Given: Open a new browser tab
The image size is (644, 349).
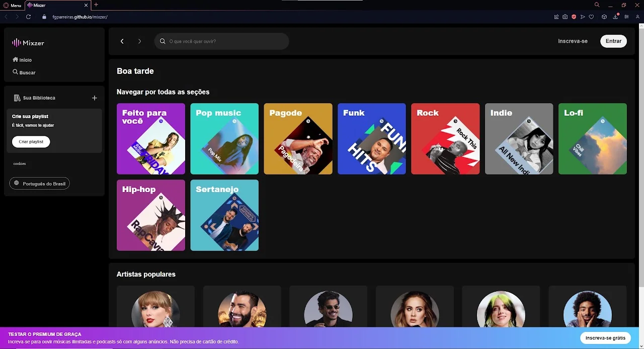Looking at the screenshot, I should click(96, 5).
